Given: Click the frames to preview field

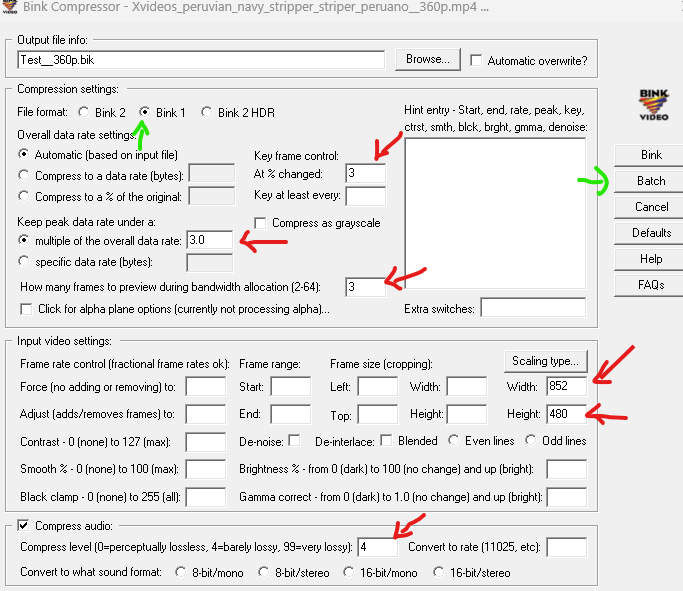Looking at the screenshot, I should click(365, 287).
